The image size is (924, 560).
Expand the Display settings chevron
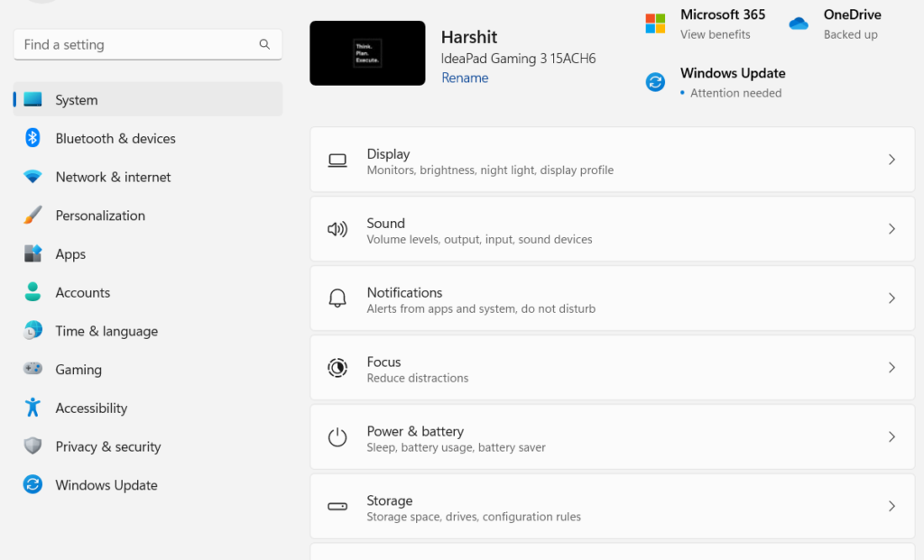pyautogui.click(x=892, y=160)
